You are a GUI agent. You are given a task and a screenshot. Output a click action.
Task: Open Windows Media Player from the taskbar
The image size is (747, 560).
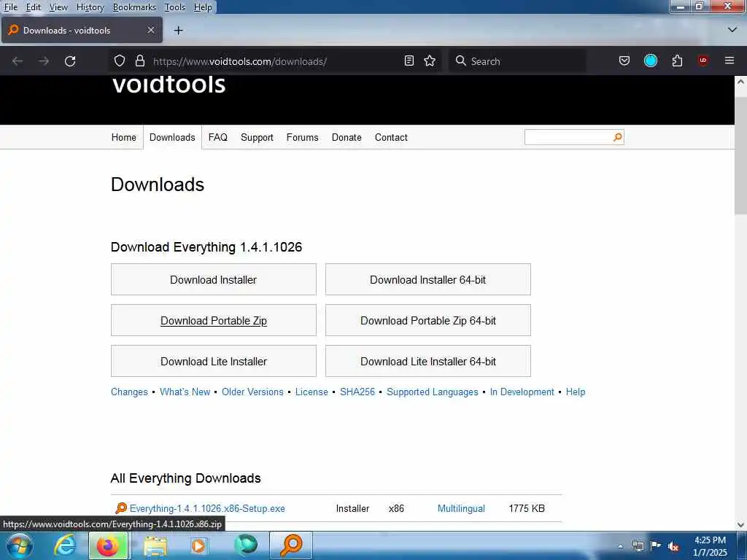[198, 545]
